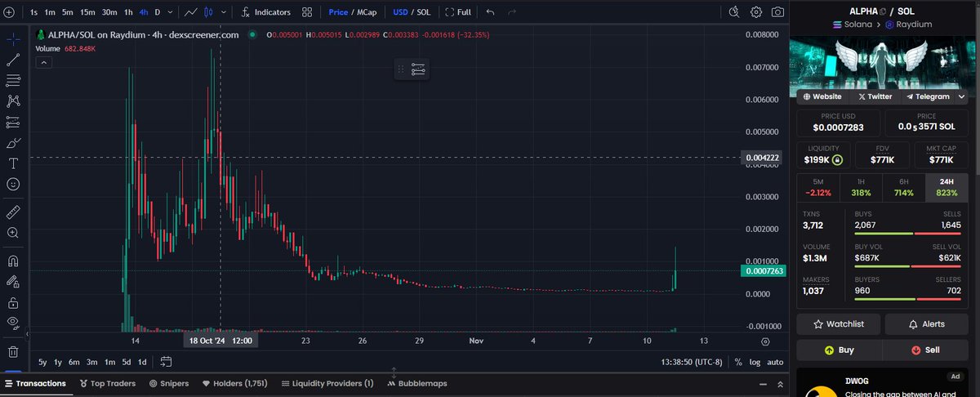
Task: Redo the chart action
Action: click(511, 12)
